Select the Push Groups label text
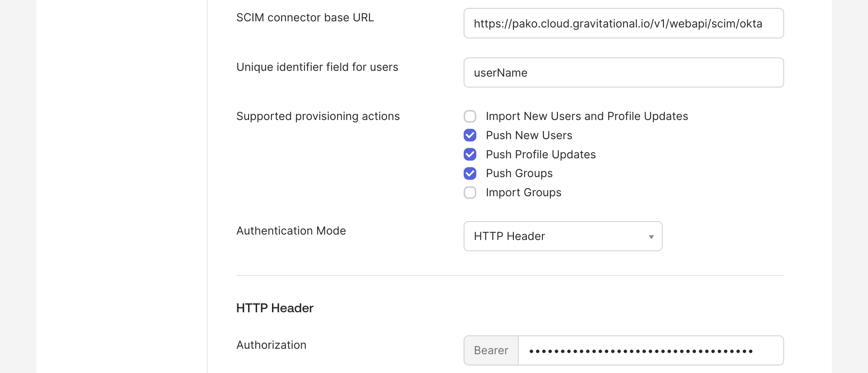The height and width of the screenshot is (373, 868). pyautogui.click(x=519, y=173)
